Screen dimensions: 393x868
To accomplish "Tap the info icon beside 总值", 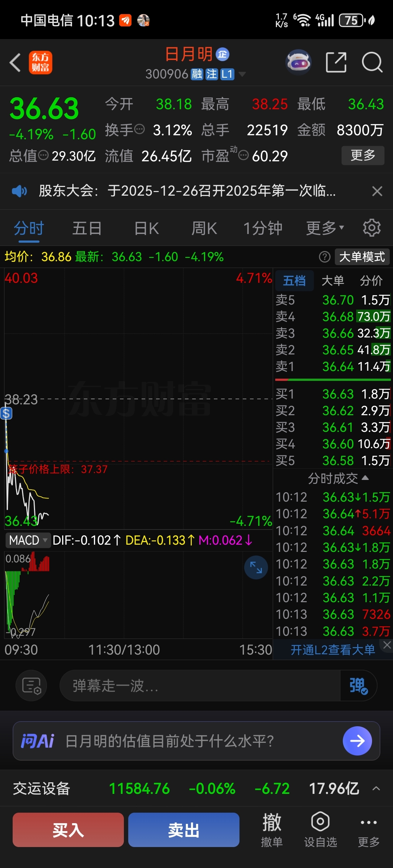I will [x=43, y=156].
